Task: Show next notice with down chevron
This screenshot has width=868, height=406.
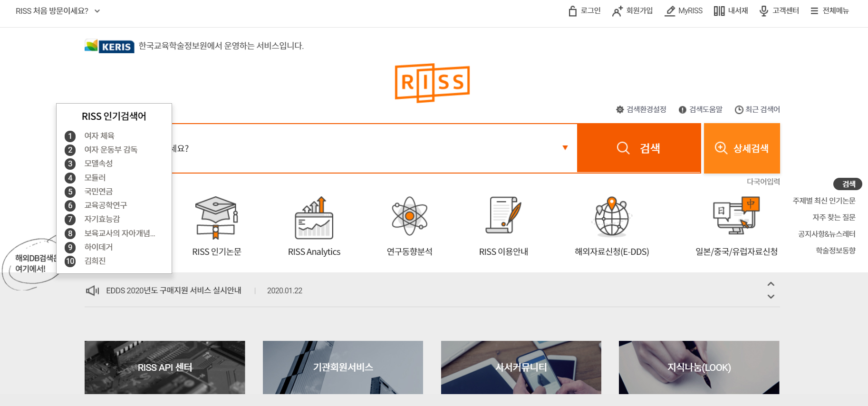Action: point(771,297)
